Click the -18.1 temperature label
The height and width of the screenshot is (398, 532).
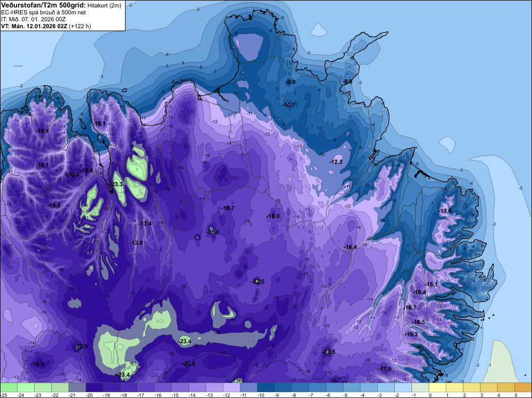click(99, 124)
